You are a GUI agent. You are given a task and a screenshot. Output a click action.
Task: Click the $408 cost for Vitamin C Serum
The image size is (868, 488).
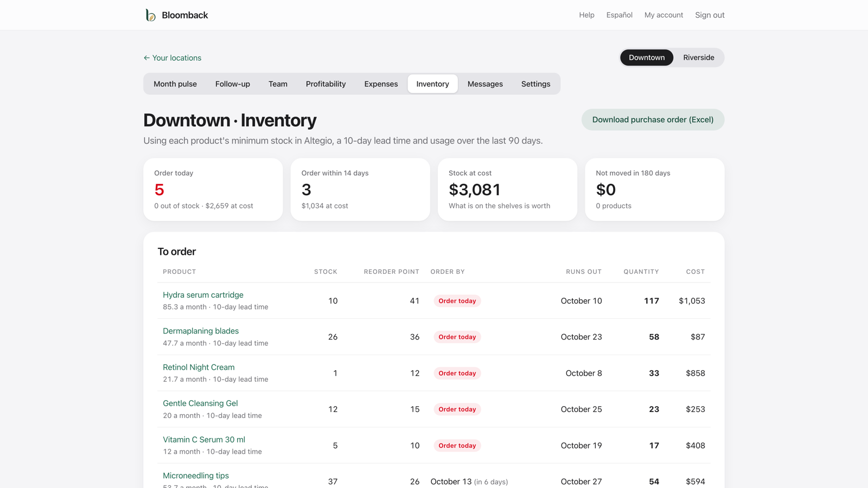click(x=695, y=446)
